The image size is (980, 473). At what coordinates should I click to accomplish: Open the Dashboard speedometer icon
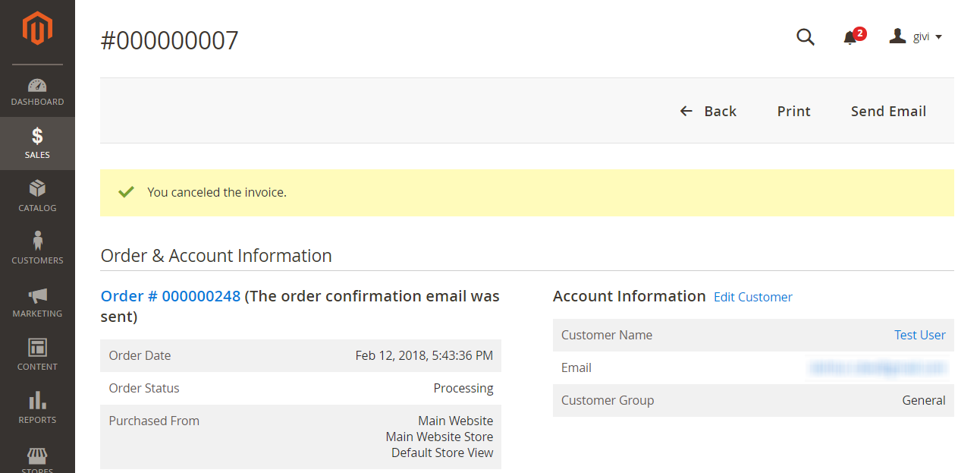coord(37,85)
